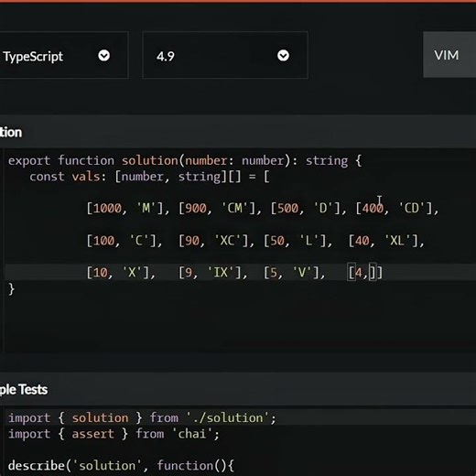Click the closing brace of solution function

(11, 288)
